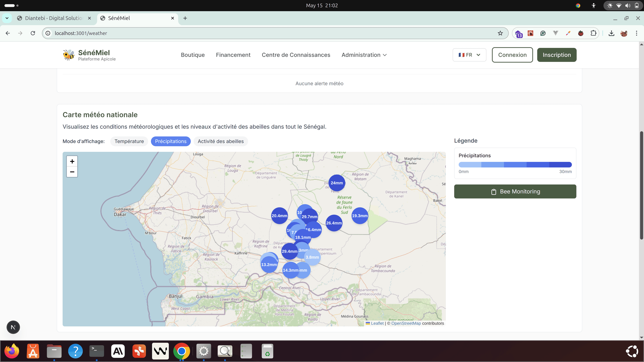Click the Inscription button
644x362 pixels.
tap(556, 55)
